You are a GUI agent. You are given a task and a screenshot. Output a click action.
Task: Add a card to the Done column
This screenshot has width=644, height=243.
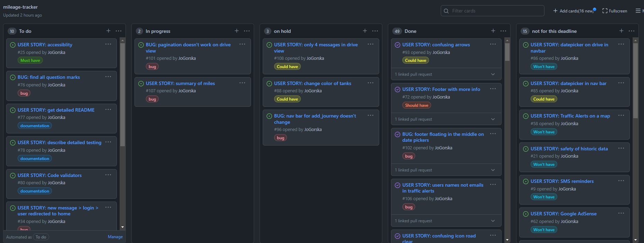pyautogui.click(x=493, y=31)
